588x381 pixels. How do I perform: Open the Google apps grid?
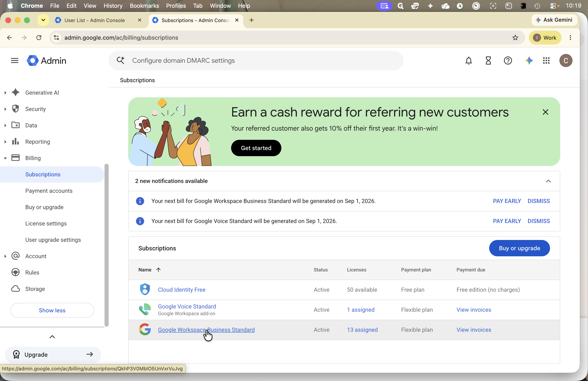click(x=546, y=61)
